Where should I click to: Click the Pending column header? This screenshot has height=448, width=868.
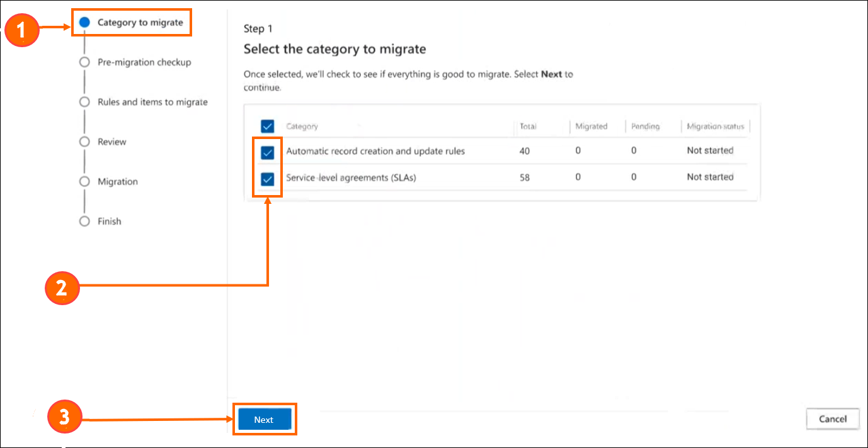point(646,126)
